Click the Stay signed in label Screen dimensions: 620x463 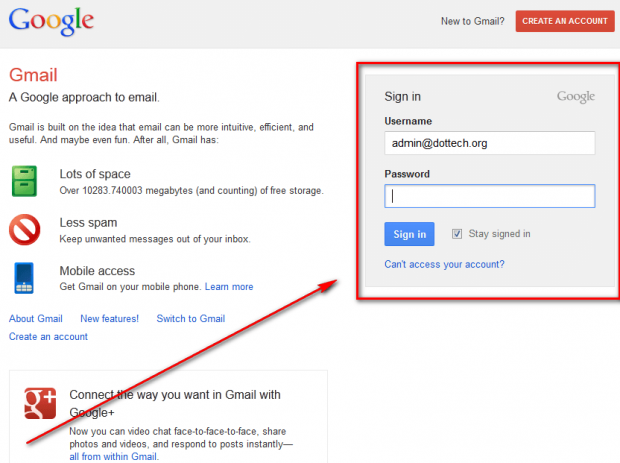click(499, 234)
